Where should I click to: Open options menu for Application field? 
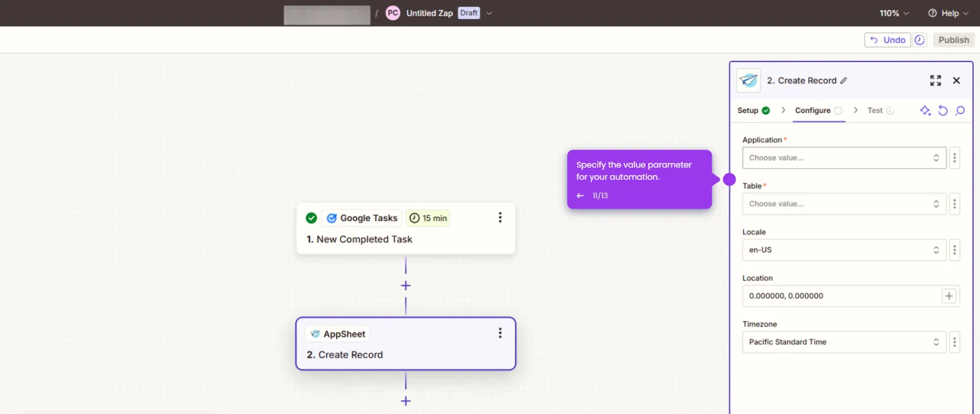[955, 158]
